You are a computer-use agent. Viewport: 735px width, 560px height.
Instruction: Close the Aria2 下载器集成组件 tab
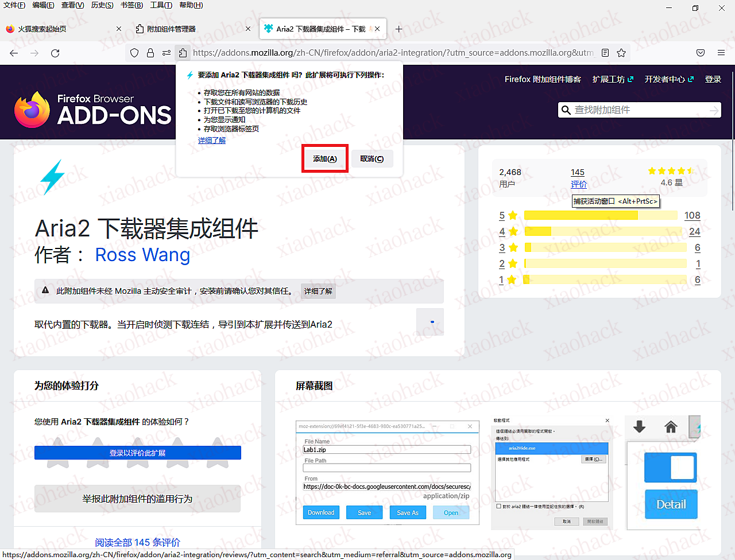377,29
